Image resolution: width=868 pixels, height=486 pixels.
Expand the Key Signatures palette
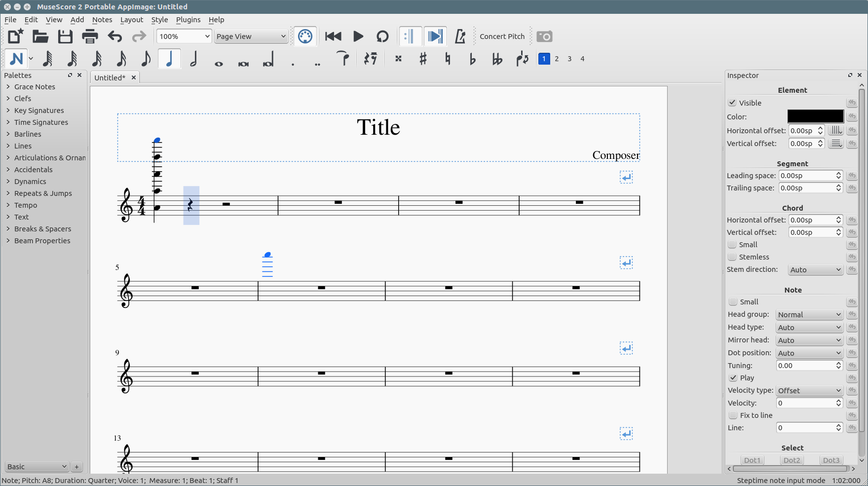pos(39,111)
